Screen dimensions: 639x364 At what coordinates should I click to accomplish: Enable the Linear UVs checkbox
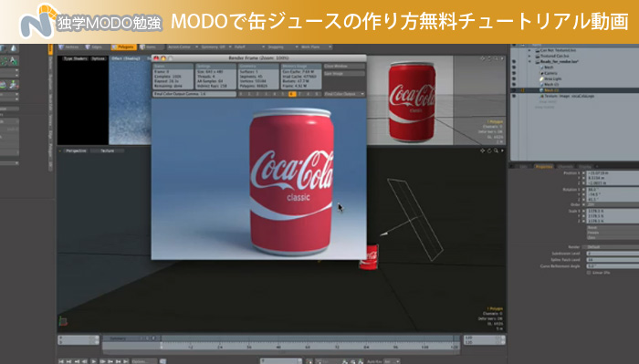[589, 273]
